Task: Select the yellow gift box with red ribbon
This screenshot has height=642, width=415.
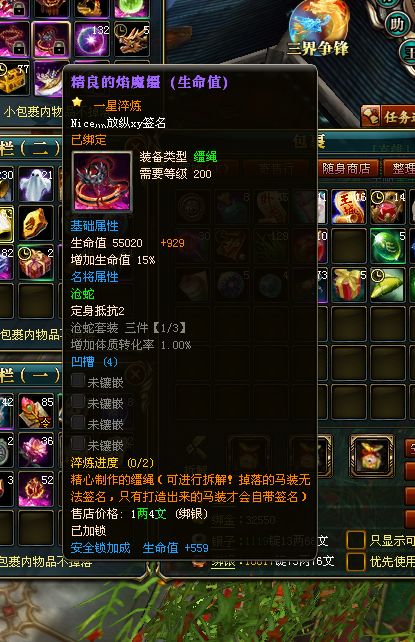Action: tap(349, 285)
